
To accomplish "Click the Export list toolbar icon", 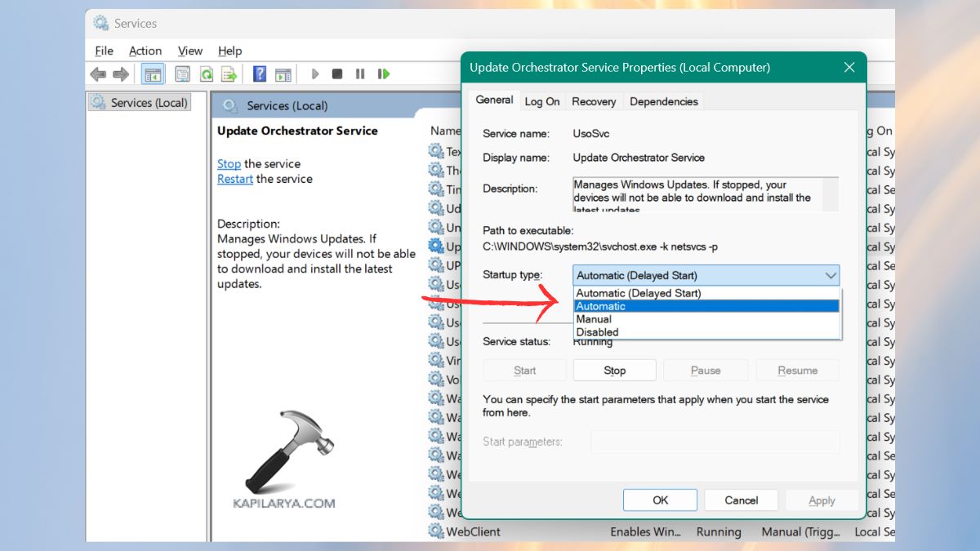I will coord(228,73).
